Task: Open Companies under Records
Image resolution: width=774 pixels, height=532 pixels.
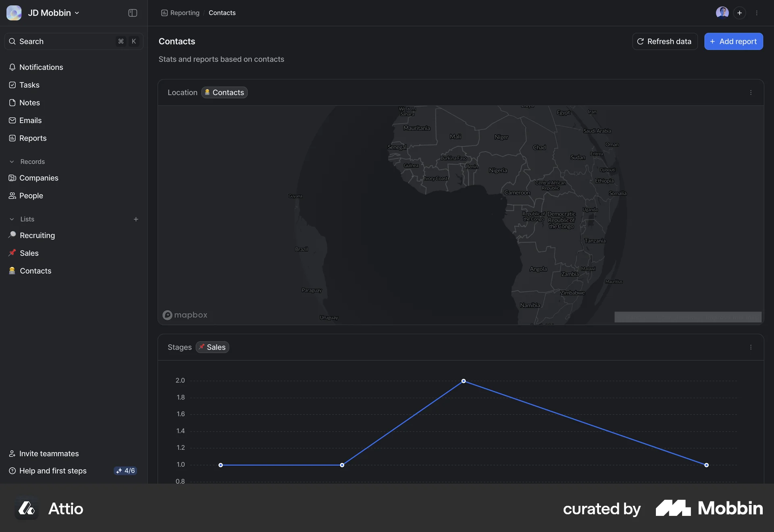Action: [x=39, y=178]
